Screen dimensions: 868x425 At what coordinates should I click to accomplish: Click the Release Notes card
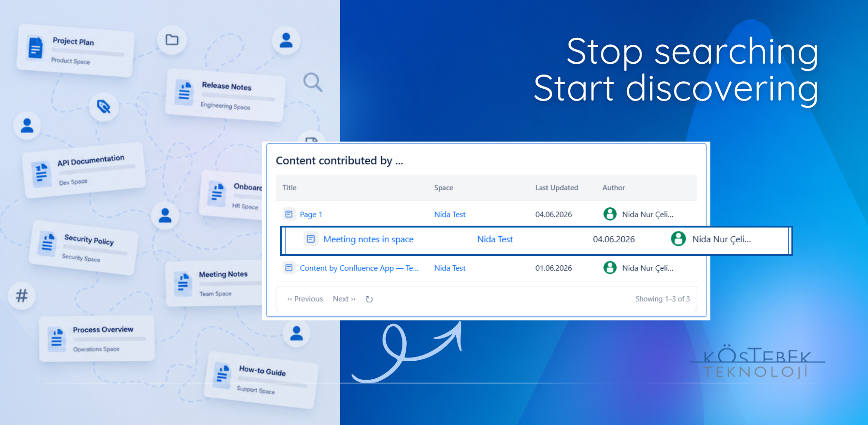(225, 95)
